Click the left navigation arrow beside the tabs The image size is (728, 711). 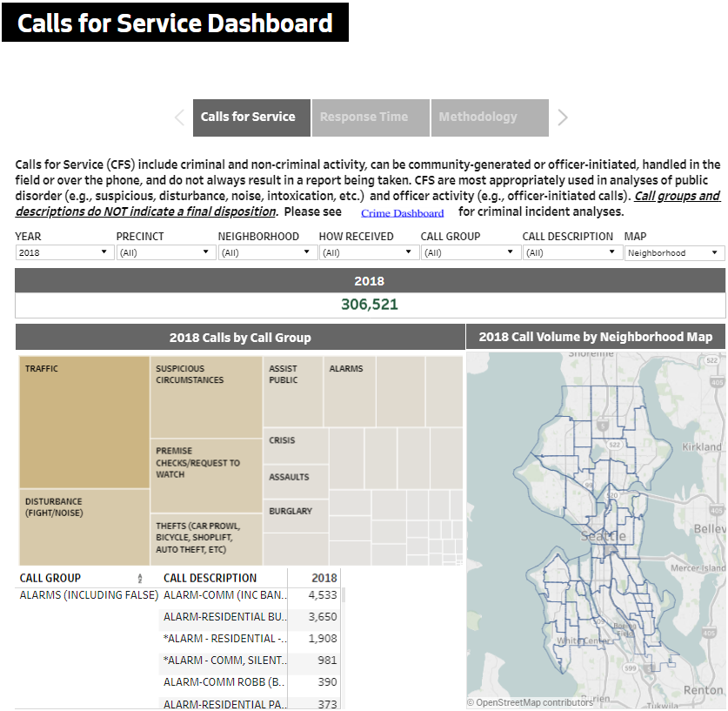[179, 117]
